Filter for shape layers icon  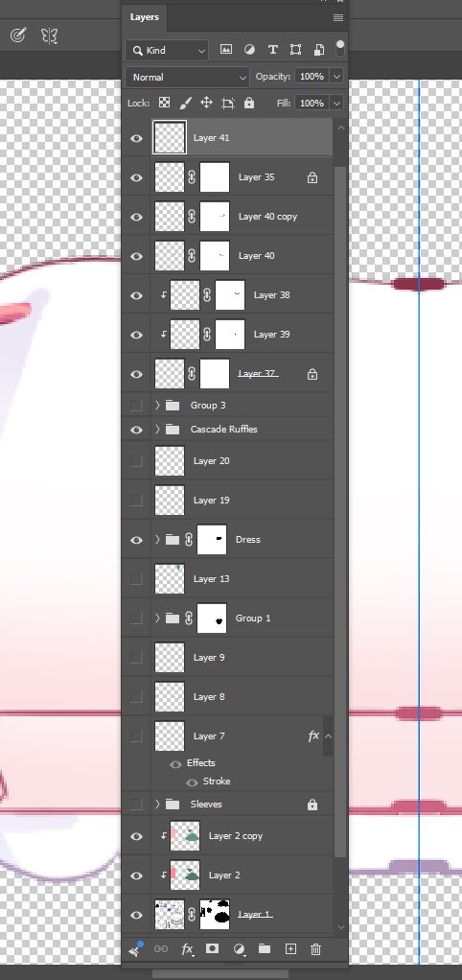[x=296, y=50]
